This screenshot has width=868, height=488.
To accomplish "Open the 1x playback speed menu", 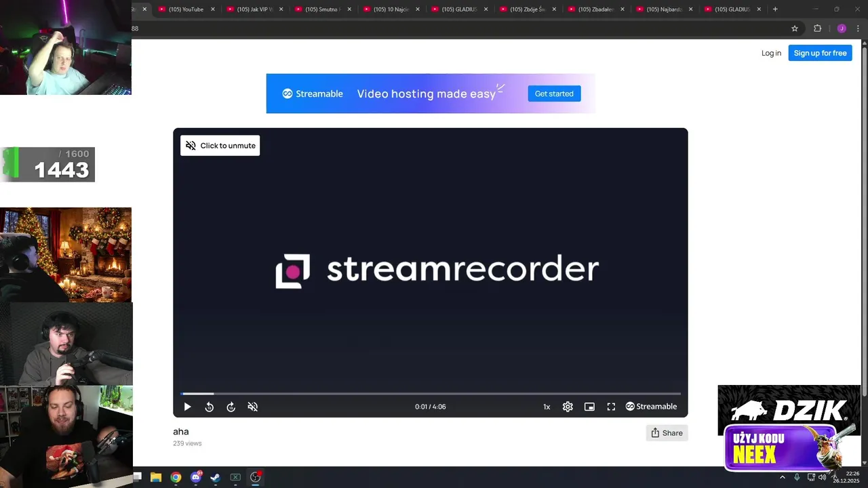I will click(x=547, y=407).
